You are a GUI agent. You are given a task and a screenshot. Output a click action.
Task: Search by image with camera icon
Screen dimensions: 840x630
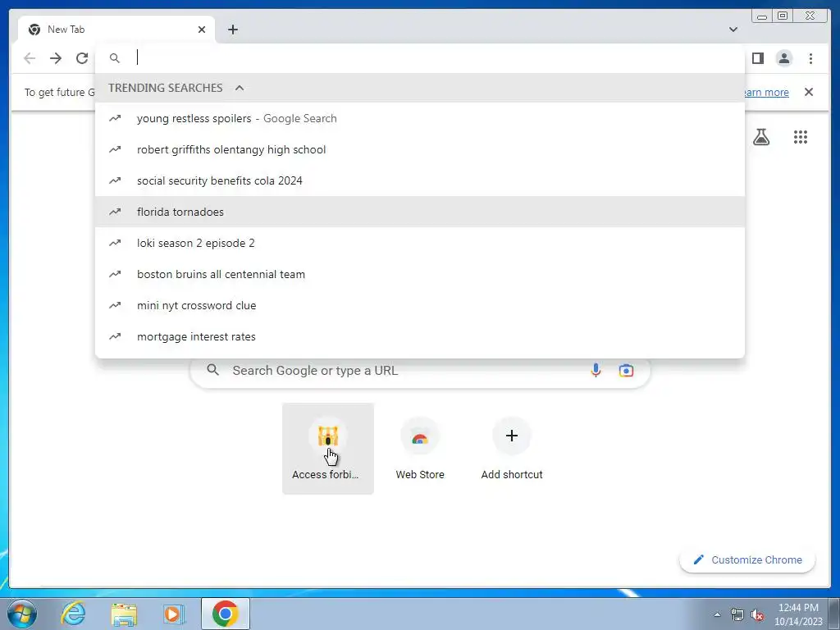coord(626,370)
